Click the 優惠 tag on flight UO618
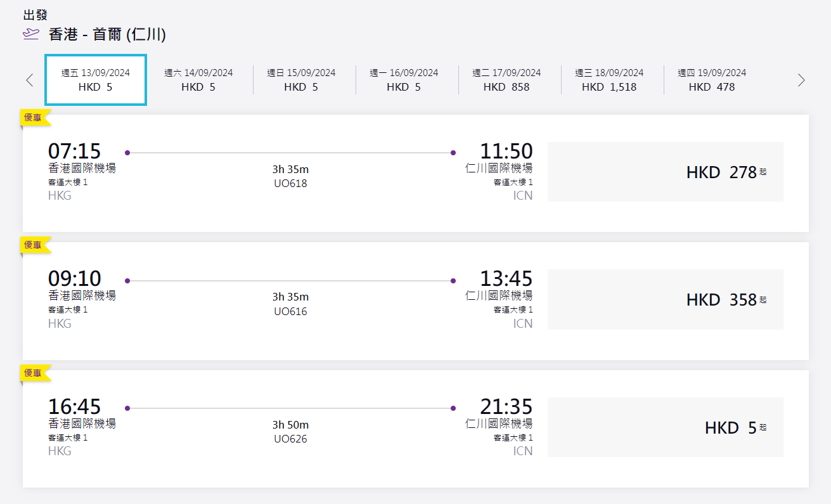The width and height of the screenshot is (831, 504). [x=33, y=117]
